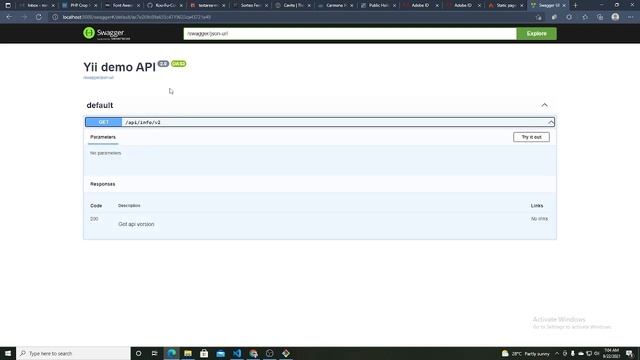Click the OAS3 version badge

coord(178,64)
